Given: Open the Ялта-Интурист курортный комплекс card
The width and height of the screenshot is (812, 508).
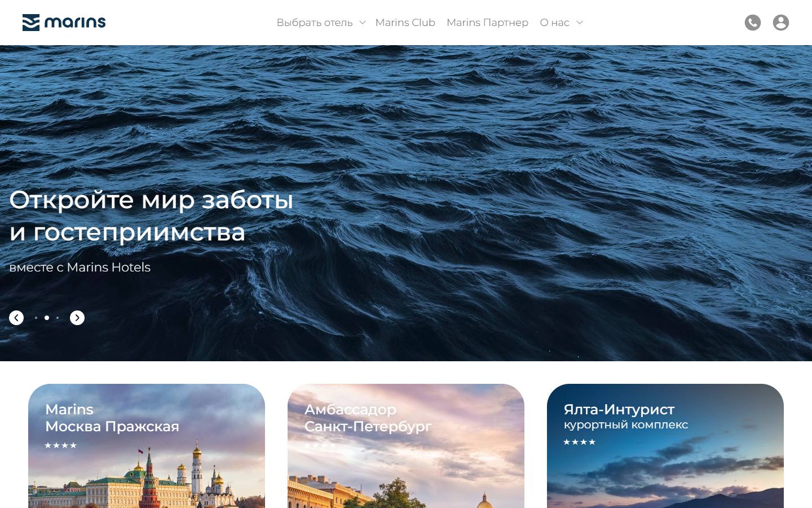Looking at the screenshot, I should pyautogui.click(x=665, y=446).
